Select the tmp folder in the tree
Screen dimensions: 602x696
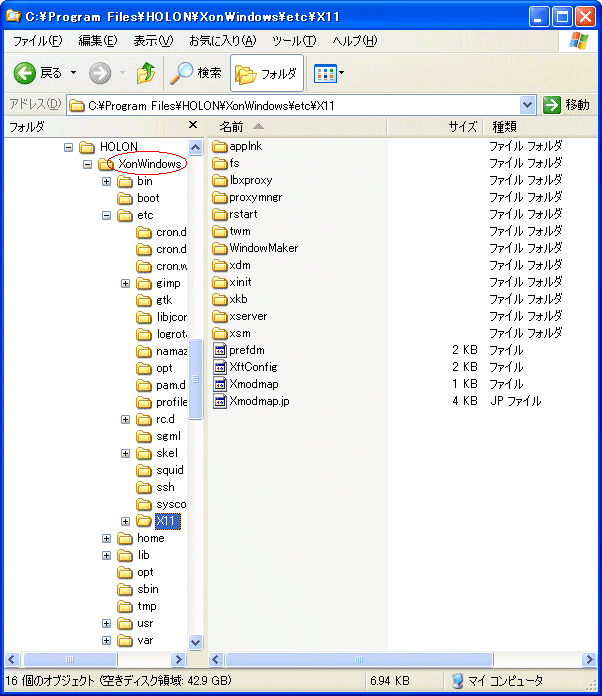pos(137,606)
